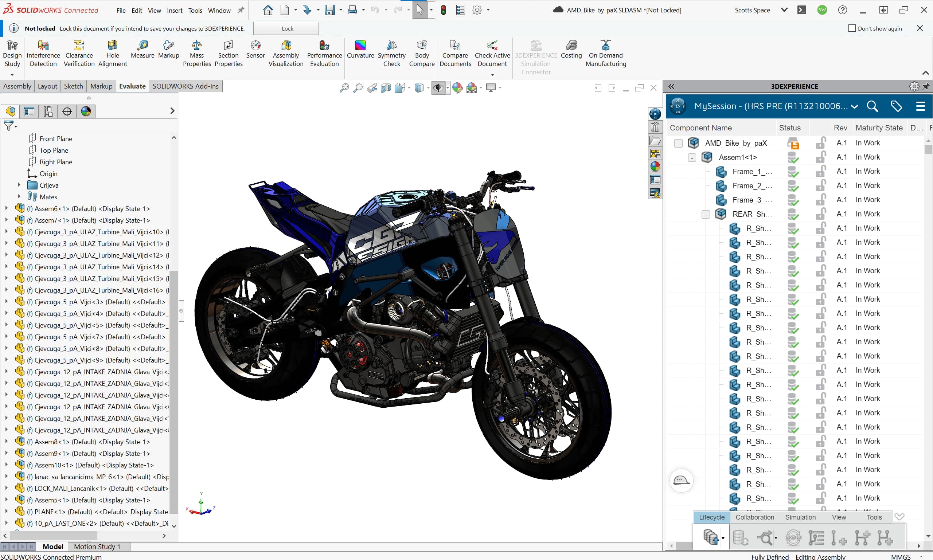Launch Clearance Verification
933x560 pixels.
coord(79,54)
